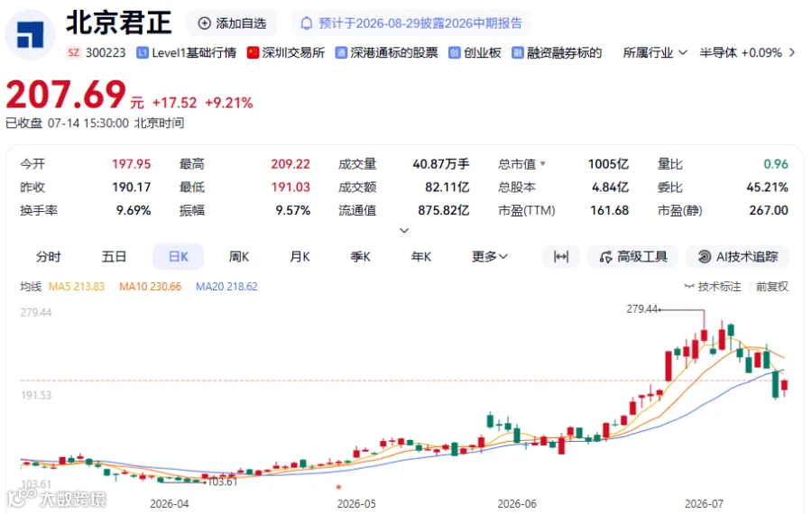
Task: Click the MA10 230.66 indicator label
Action: (150, 287)
